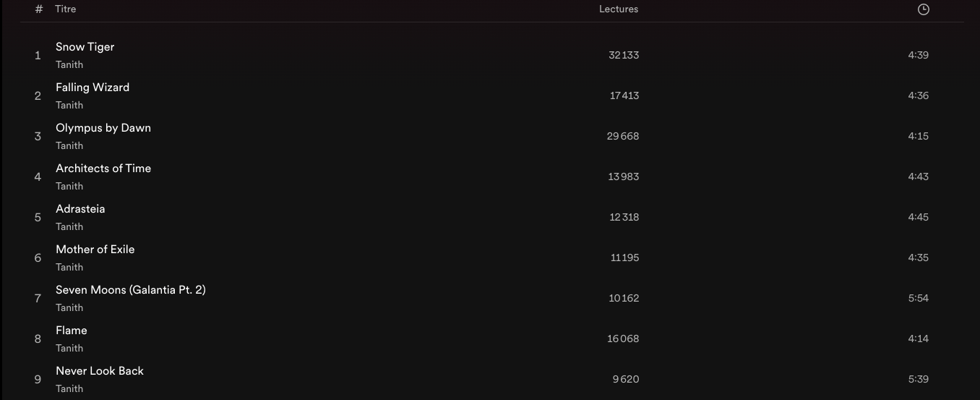
Task: Open Falling Wizard track title
Action: (x=93, y=88)
